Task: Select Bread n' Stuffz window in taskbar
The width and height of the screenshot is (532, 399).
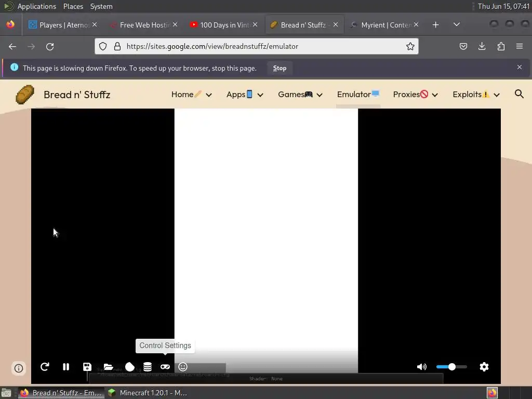Action: click(x=61, y=393)
